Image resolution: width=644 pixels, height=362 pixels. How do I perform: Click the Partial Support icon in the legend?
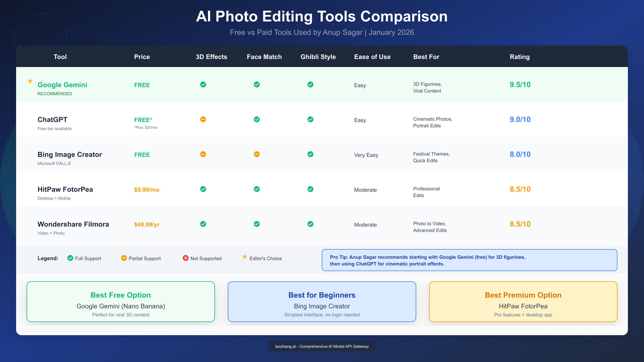pos(124,258)
